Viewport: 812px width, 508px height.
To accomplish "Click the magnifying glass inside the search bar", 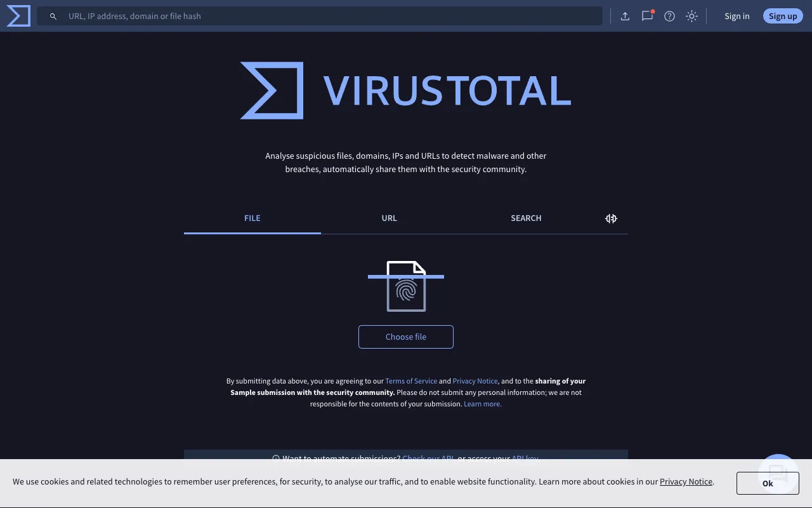I will tap(53, 16).
